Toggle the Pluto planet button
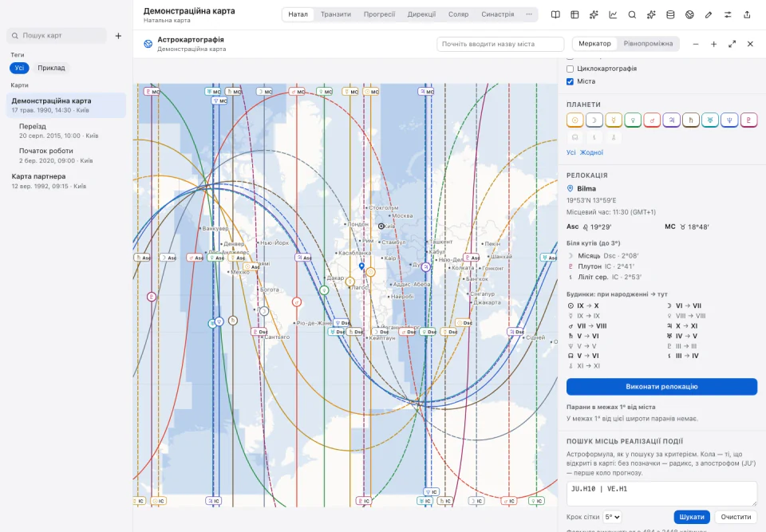Image resolution: width=766 pixels, height=532 pixels. click(749, 120)
